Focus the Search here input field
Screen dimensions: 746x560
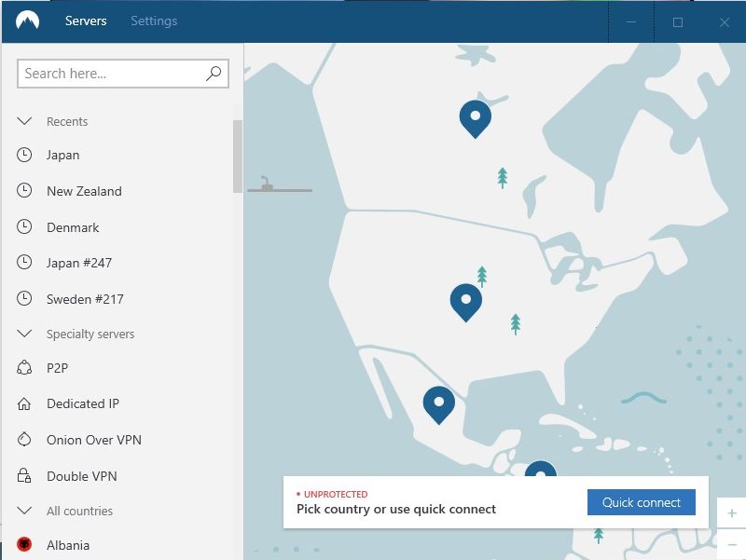pyautogui.click(x=123, y=74)
